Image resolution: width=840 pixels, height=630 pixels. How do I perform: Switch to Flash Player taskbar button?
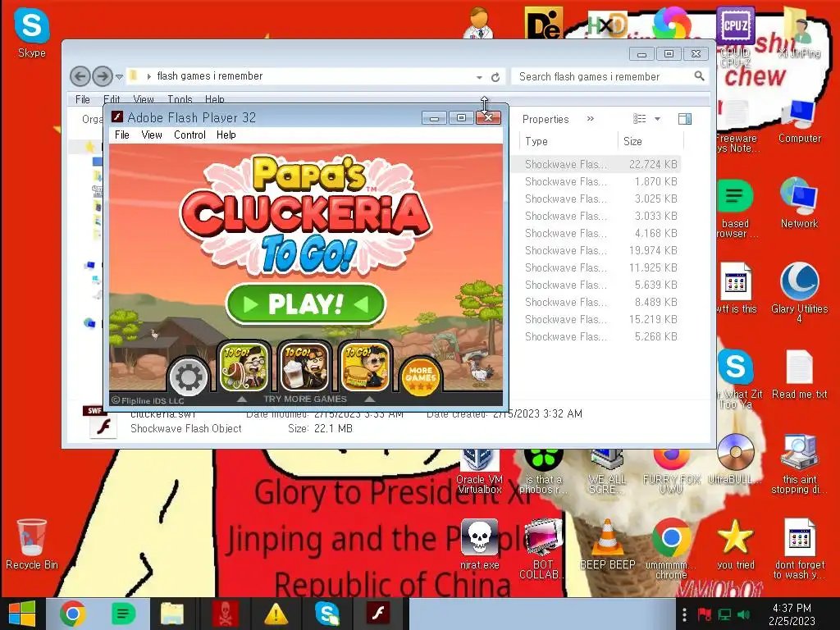pyautogui.click(x=378, y=614)
